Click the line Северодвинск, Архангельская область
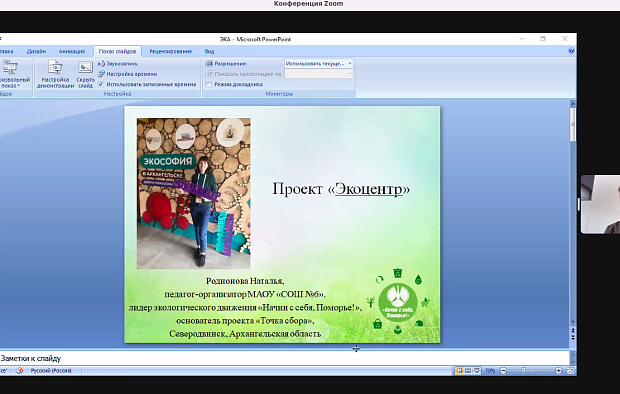Screen dimensions: 620x394 pyautogui.click(x=245, y=333)
